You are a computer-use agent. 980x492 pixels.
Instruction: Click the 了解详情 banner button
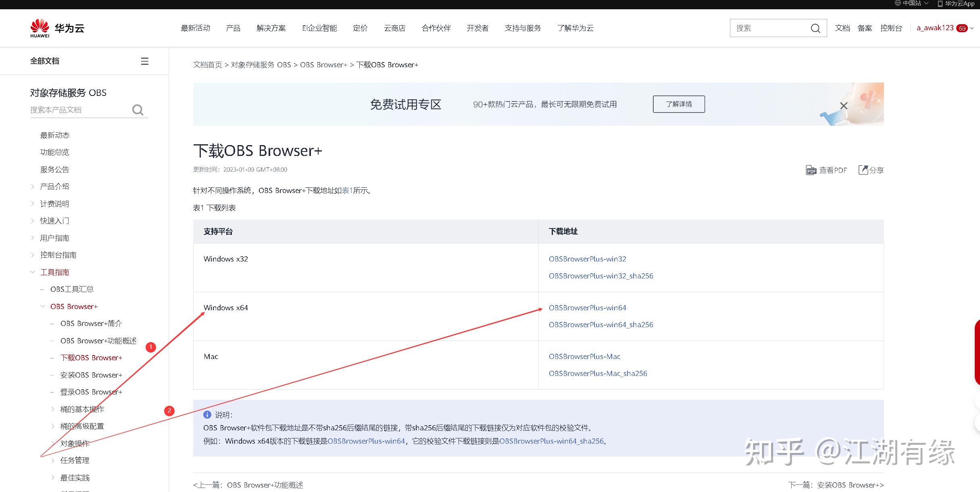point(679,104)
